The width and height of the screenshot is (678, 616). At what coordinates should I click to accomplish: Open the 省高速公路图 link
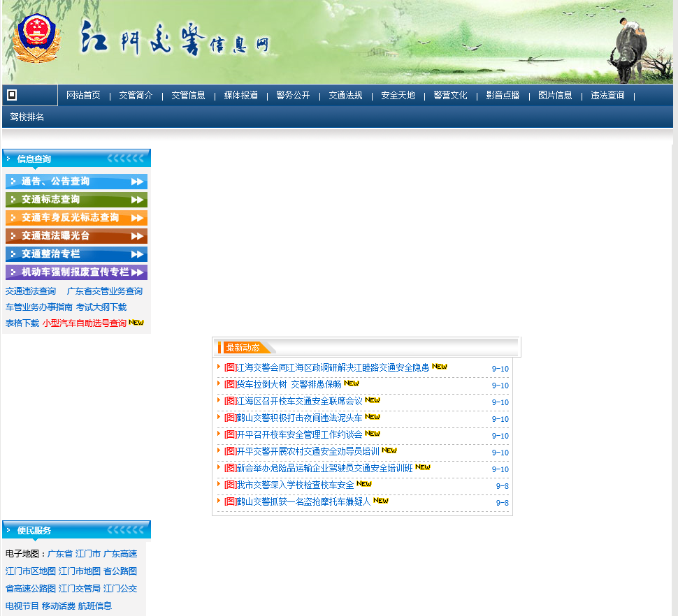coord(30,589)
